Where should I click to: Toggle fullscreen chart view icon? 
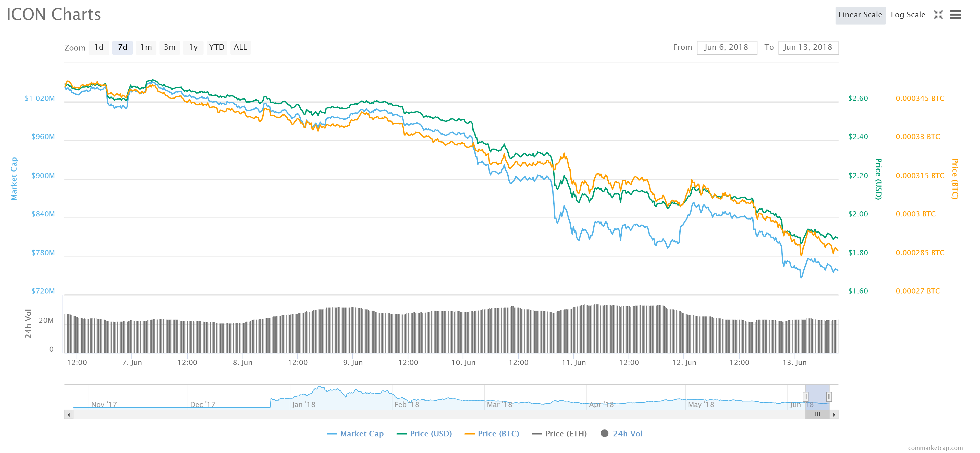pos(938,15)
